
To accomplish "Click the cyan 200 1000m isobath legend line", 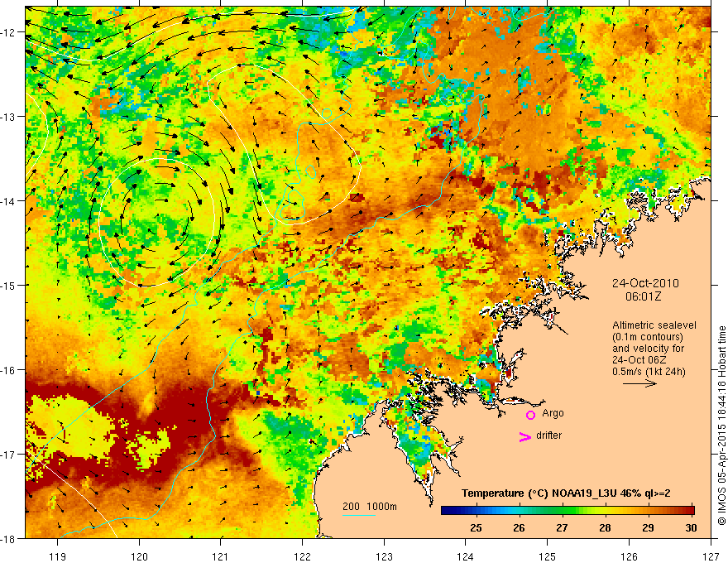I will point(359,515).
